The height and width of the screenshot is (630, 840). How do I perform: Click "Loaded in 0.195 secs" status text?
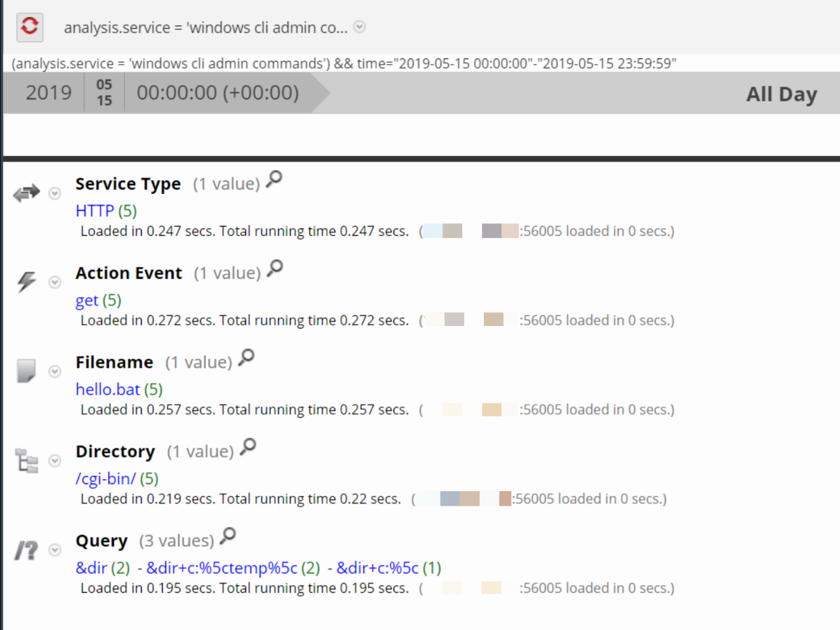[x=148, y=588]
